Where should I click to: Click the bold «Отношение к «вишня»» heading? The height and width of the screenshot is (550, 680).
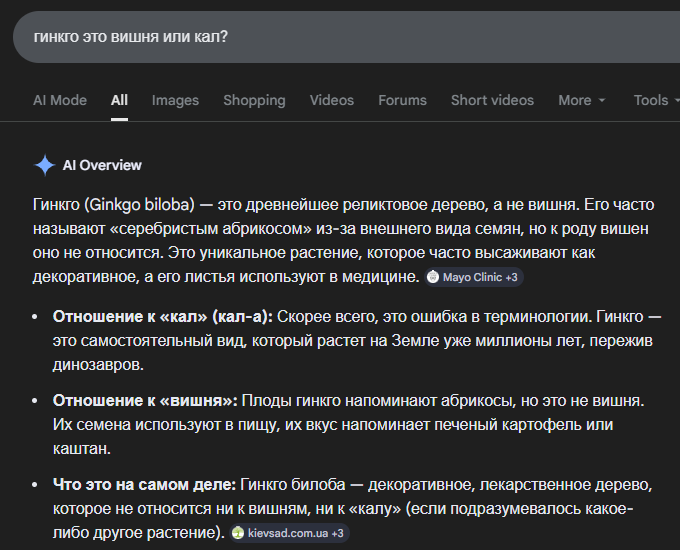[x=145, y=400]
